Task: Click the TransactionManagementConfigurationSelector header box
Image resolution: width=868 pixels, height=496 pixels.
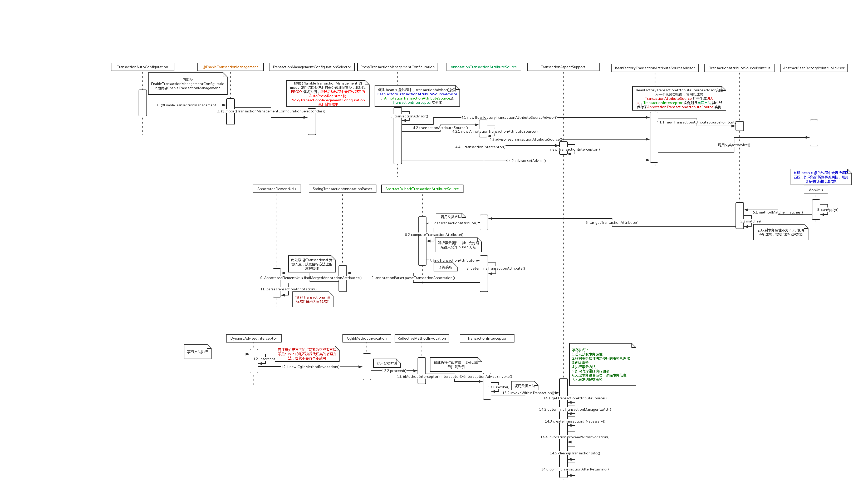Action: point(311,67)
